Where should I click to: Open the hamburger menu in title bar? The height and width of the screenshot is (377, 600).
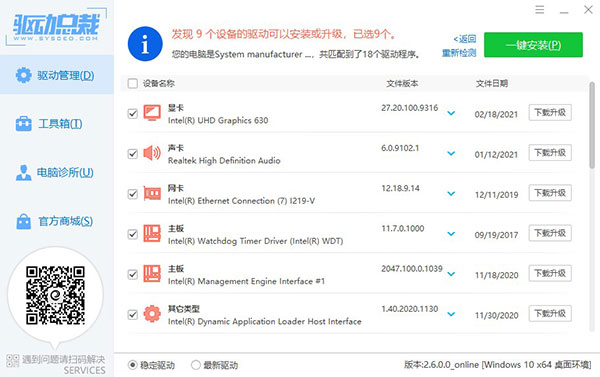coord(540,10)
